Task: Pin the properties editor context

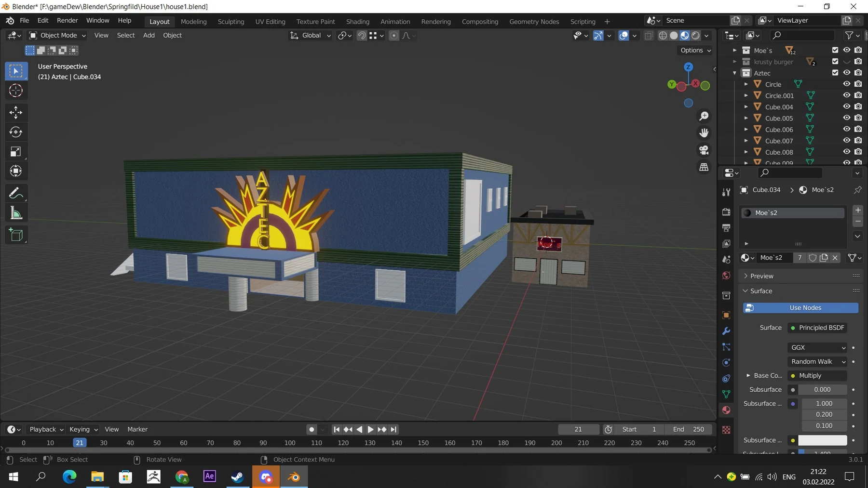Action: [x=857, y=190]
